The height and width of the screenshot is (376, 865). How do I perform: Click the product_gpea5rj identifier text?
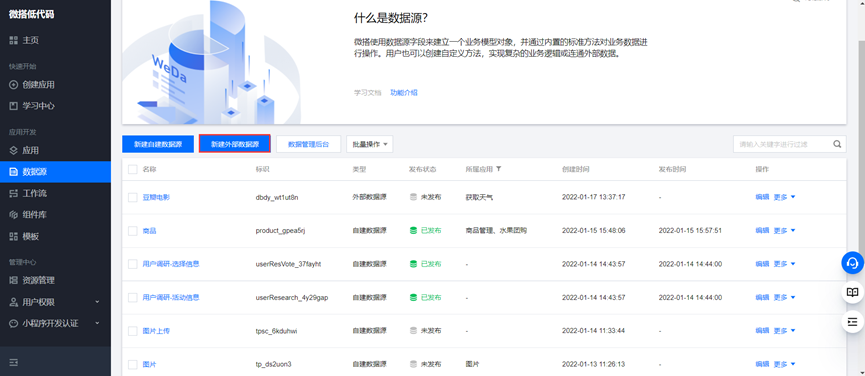click(x=280, y=230)
